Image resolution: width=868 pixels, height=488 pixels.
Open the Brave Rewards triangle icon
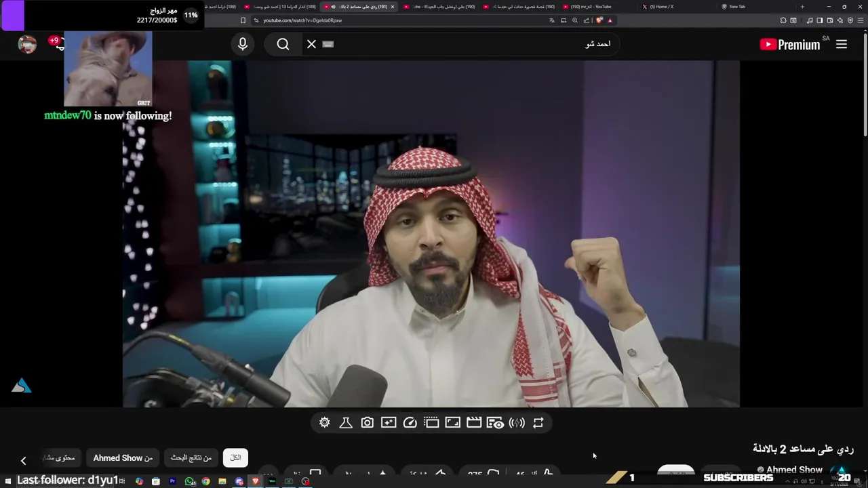(610, 20)
